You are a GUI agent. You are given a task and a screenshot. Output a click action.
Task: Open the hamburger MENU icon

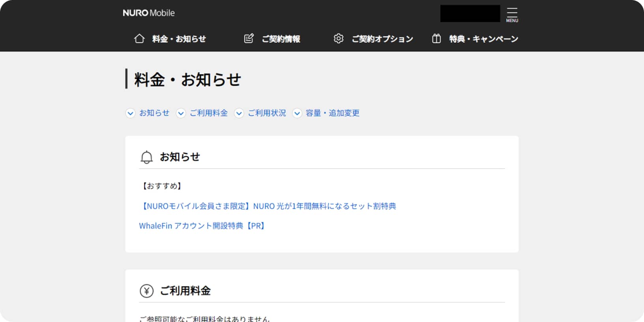pos(512,15)
